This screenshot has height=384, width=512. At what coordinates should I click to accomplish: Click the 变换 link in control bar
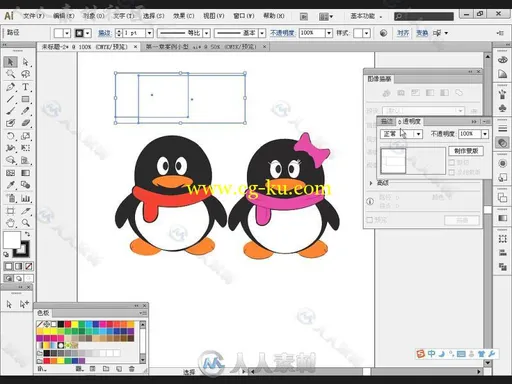[422, 33]
